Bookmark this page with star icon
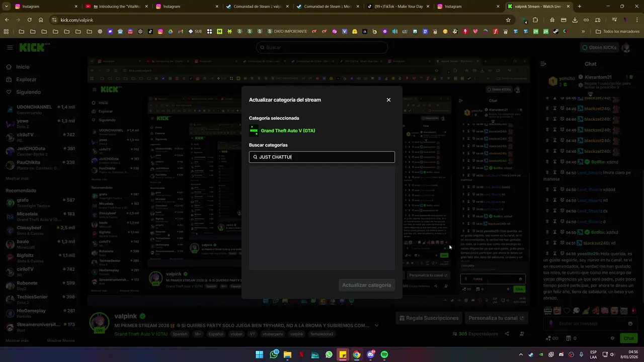This screenshot has height=362, width=644. (x=508, y=20)
